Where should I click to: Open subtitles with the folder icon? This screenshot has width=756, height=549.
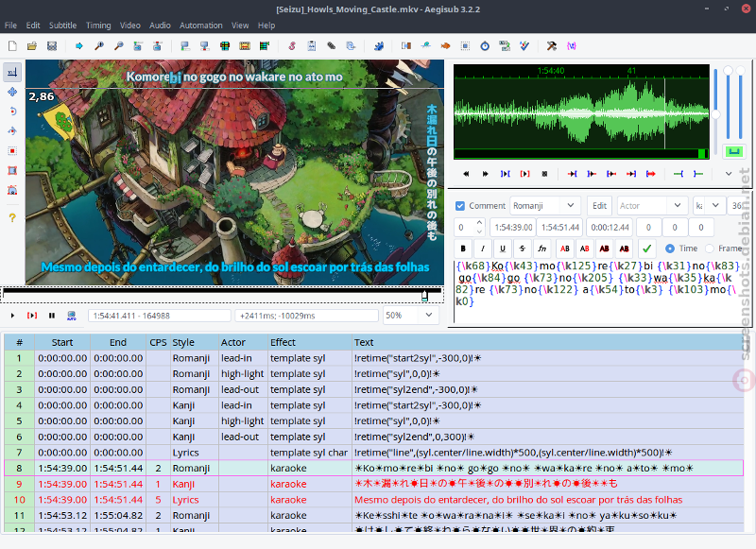coord(32,46)
